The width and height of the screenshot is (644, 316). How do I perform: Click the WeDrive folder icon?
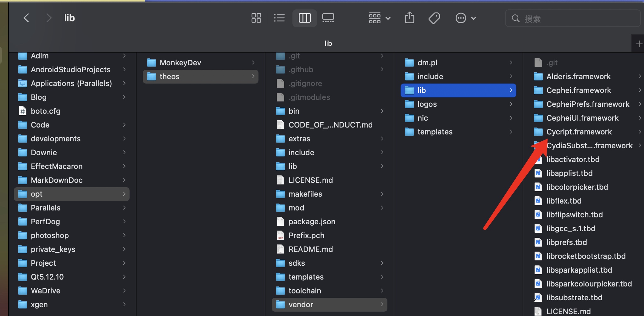[23, 291]
